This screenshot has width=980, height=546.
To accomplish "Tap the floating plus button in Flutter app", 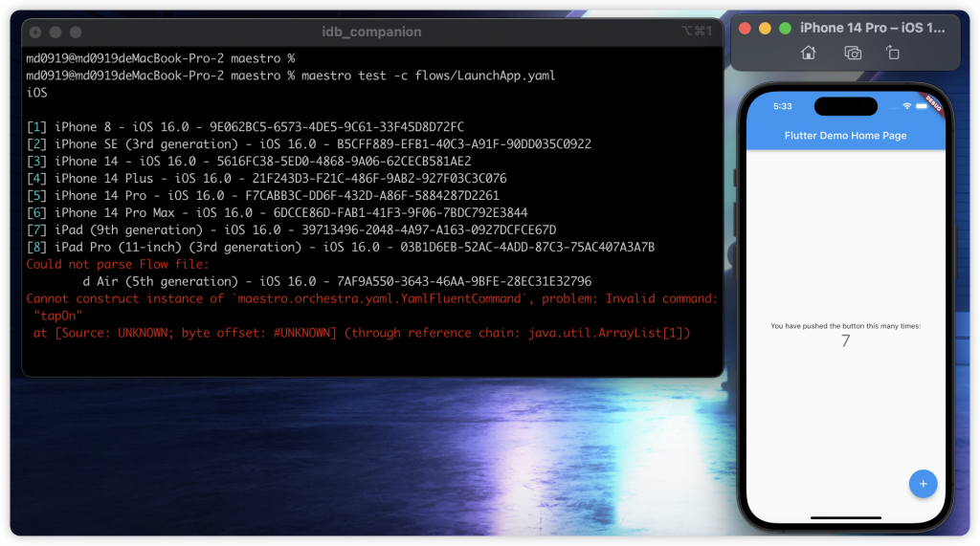I will pyautogui.click(x=923, y=484).
